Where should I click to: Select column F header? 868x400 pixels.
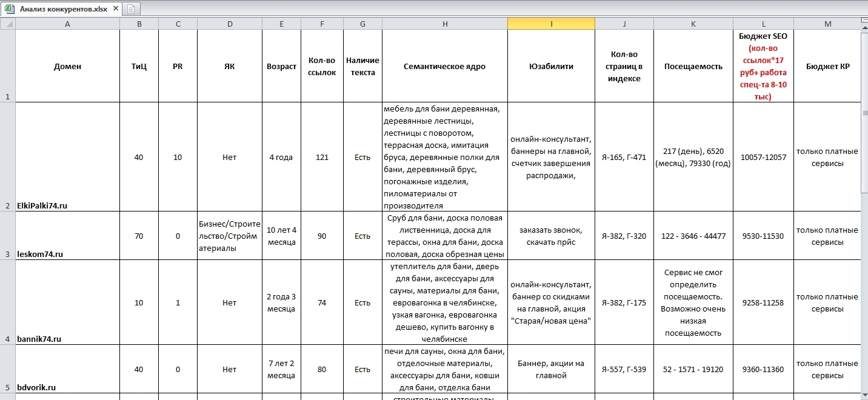point(322,24)
